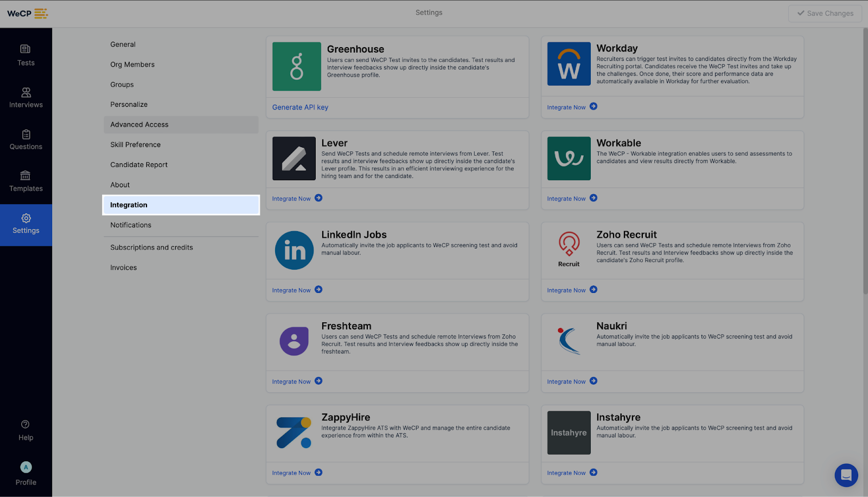Click the Freshteam logo
This screenshot has width=868, height=497.
pos(294,341)
